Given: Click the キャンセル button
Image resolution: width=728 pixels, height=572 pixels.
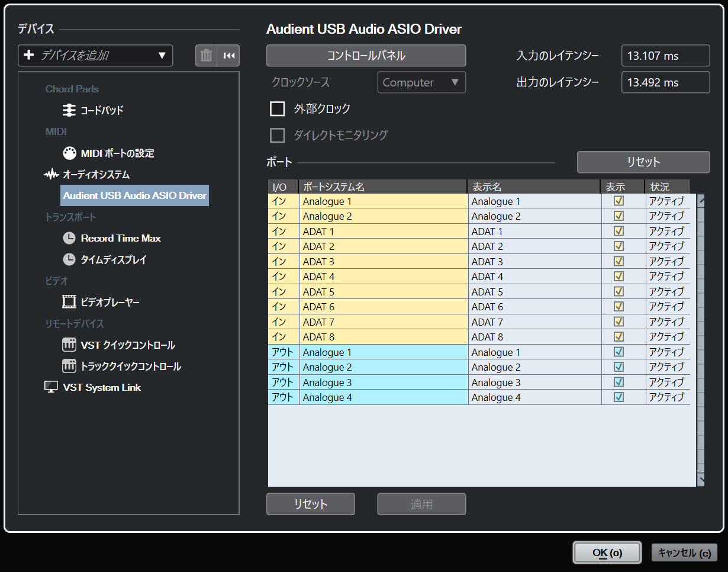Looking at the screenshot, I should point(684,552).
